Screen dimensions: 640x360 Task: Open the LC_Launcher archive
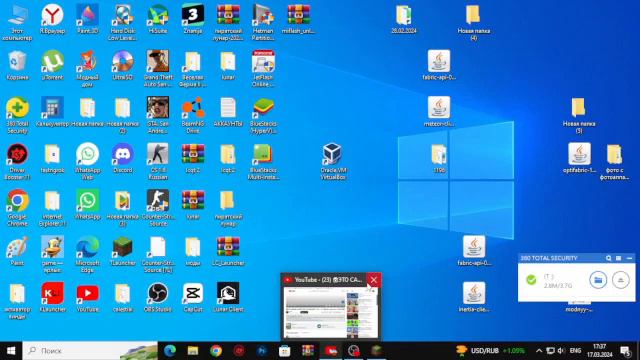pyautogui.click(x=228, y=253)
